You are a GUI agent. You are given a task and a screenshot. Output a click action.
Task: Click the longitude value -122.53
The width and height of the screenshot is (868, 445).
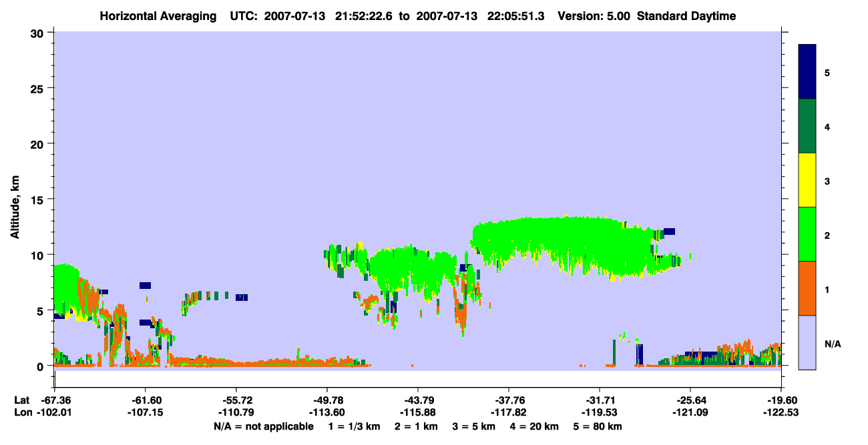coord(781,412)
